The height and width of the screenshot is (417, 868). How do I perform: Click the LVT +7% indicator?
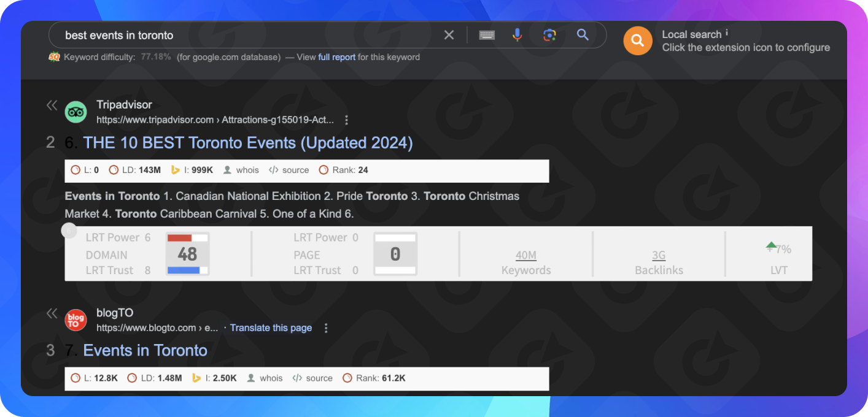pos(778,248)
